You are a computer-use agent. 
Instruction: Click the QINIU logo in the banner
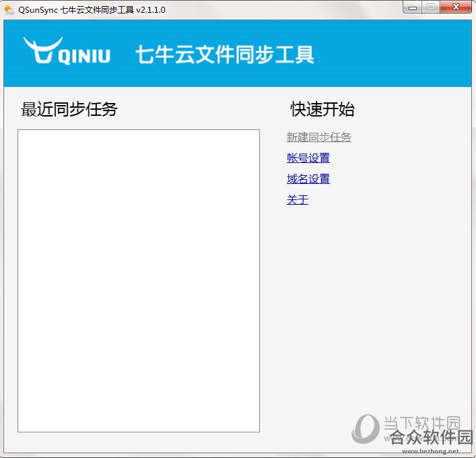(67, 51)
